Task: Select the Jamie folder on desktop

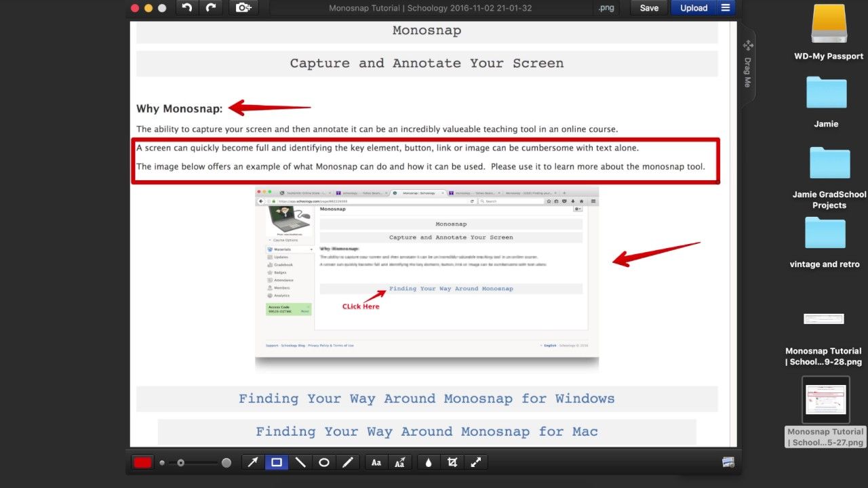Action: tap(826, 102)
